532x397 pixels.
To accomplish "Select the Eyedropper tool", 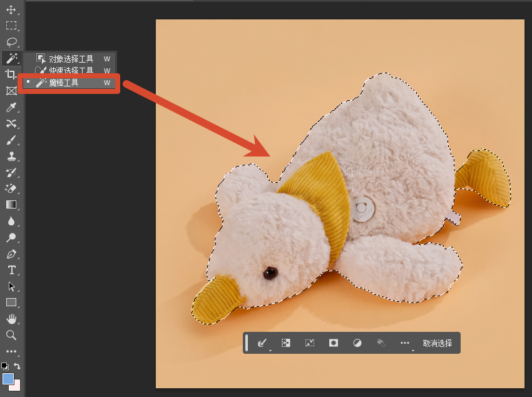I will 11,108.
